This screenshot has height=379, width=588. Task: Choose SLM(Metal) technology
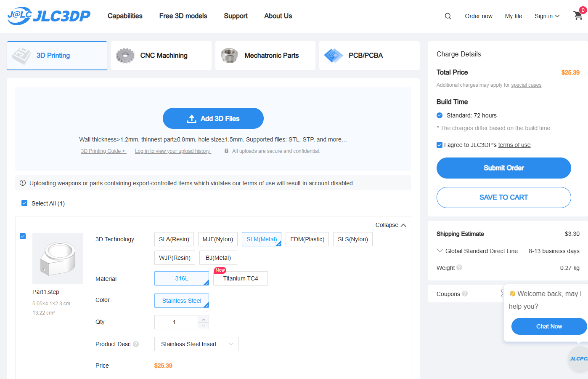(262, 239)
